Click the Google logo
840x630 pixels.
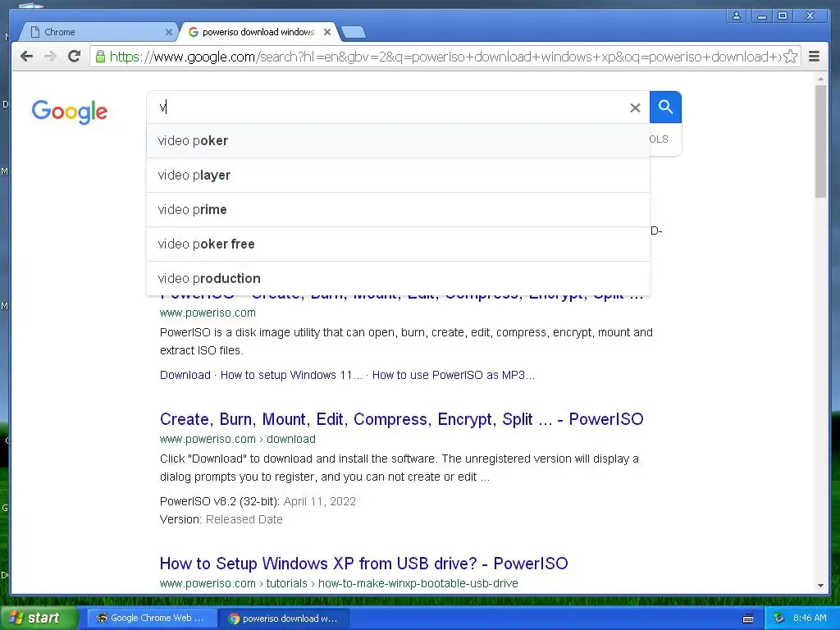70,112
